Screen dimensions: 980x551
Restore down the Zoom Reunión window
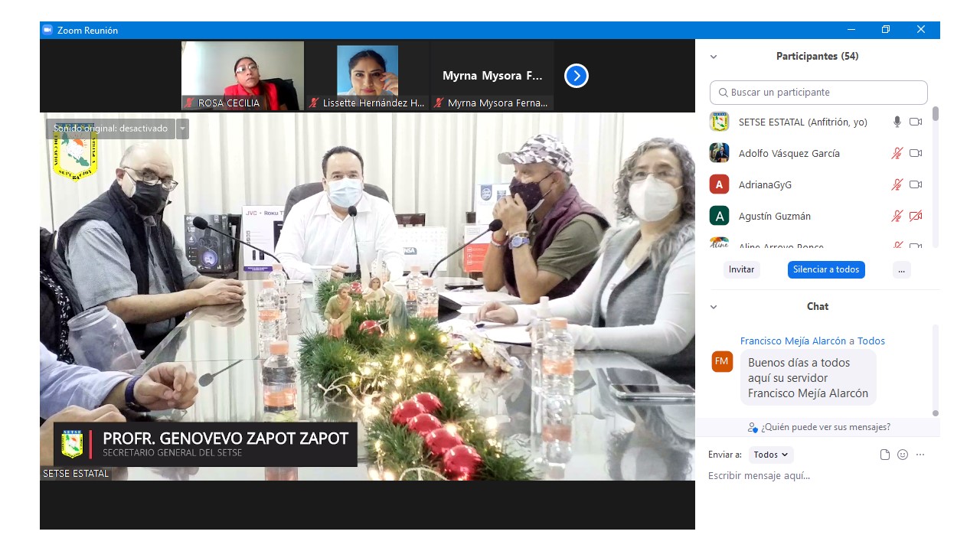tap(886, 30)
